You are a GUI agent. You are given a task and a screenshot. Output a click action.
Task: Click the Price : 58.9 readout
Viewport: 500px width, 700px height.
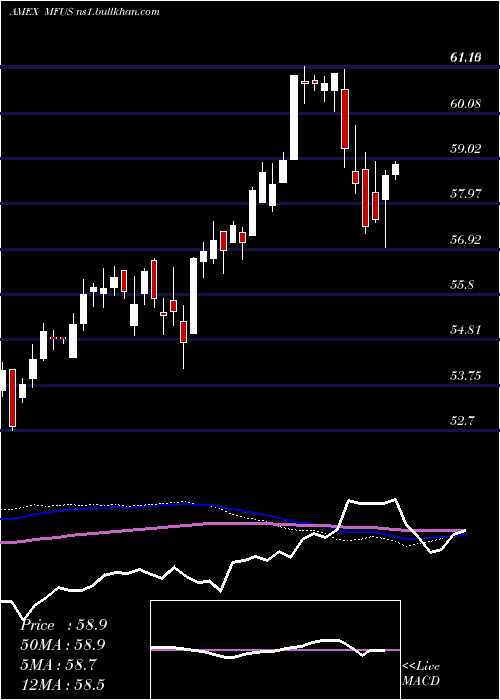tap(63, 625)
